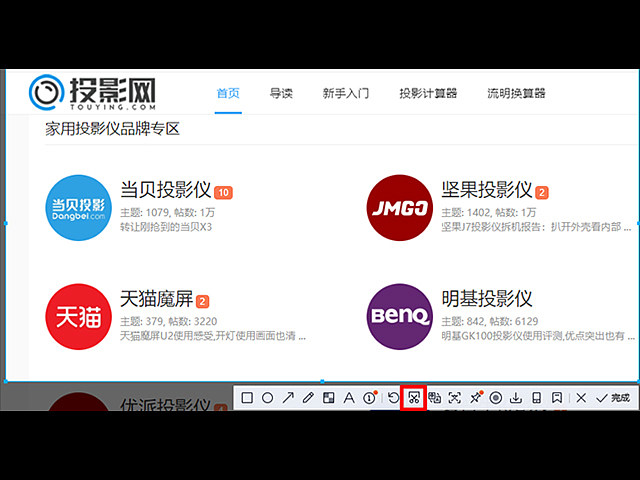Click the undo arrow icon
640x480 pixels.
point(393,398)
